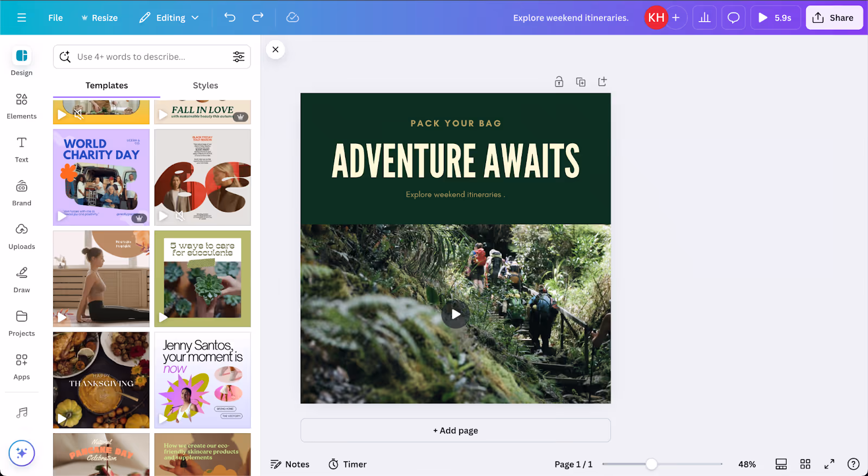Select the 'ADVENTURE AWAITS' heading

click(456, 161)
